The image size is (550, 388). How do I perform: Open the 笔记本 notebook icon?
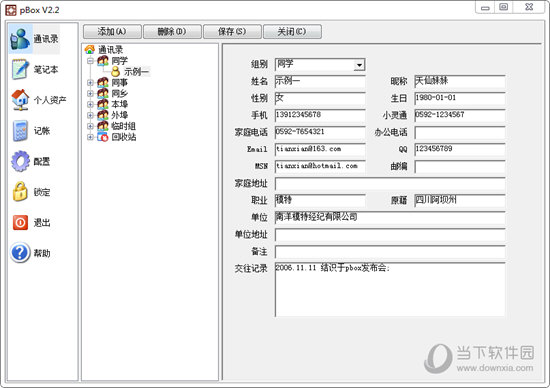[20, 69]
